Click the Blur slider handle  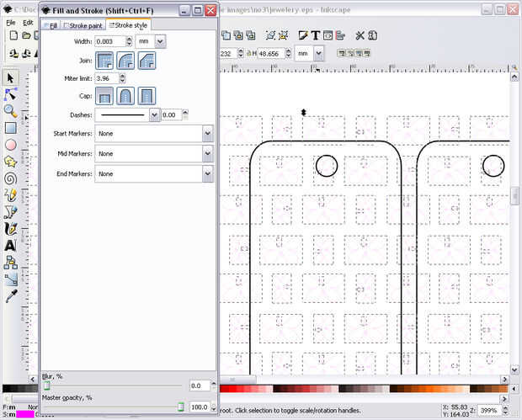coord(46,385)
